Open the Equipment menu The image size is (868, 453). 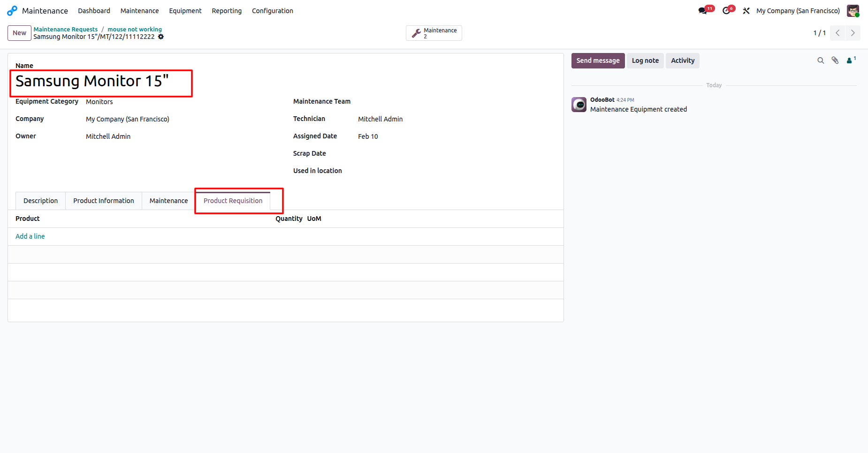(185, 10)
